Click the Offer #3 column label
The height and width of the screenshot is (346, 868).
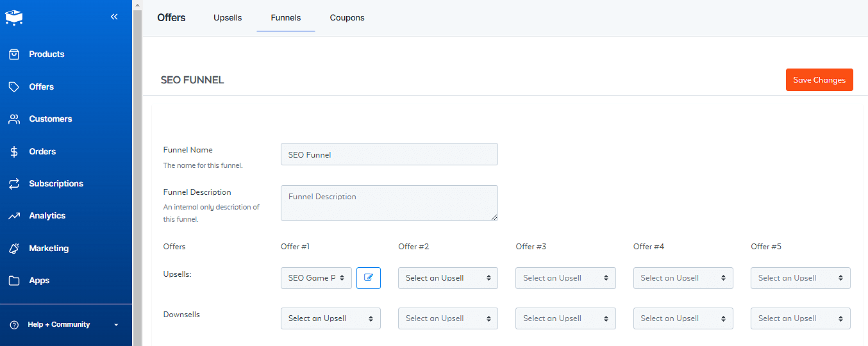coord(531,247)
